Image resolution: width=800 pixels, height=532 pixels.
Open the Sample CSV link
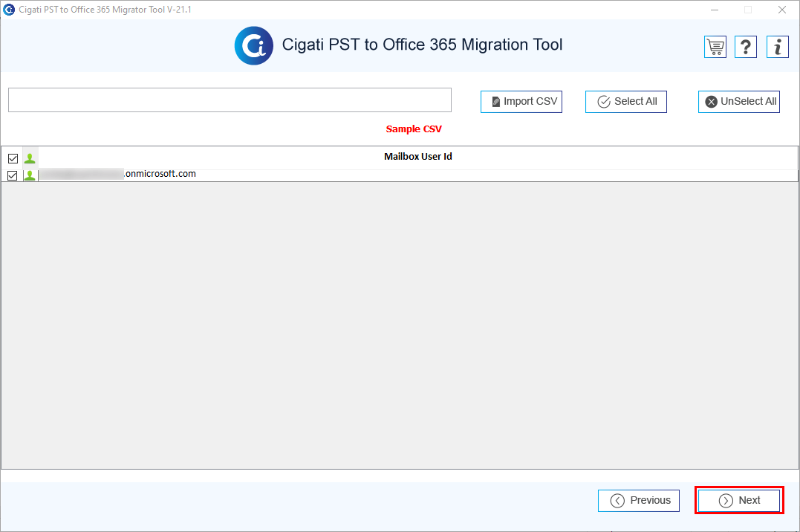(x=414, y=129)
